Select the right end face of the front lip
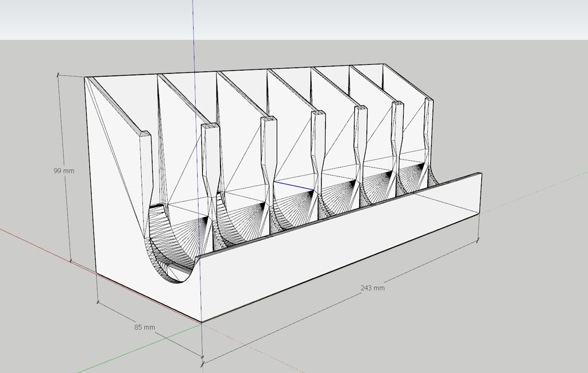The height and width of the screenshot is (373, 588). (480, 192)
